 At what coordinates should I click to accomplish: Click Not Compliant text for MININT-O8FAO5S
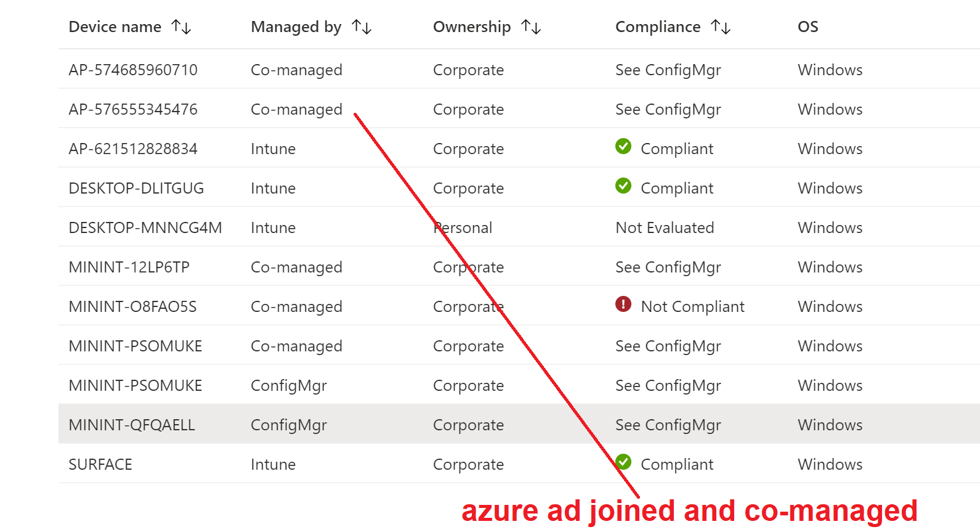(x=693, y=306)
